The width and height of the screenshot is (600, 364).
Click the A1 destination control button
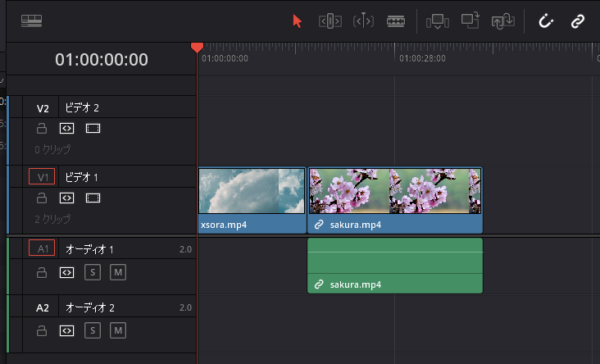pyautogui.click(x=42, y=248)
